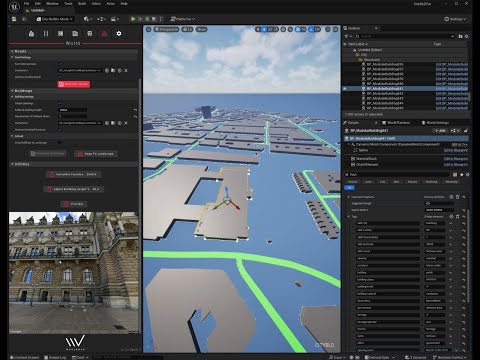Click the viewport options hamburger menu
This screenshot has width=480, height=360.
click(149, 29)
